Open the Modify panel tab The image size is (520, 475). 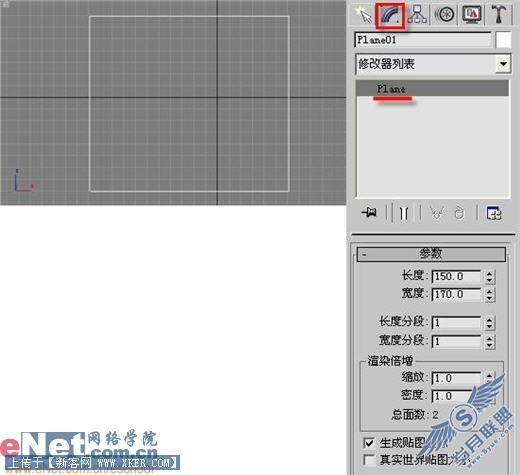point(390,15)
